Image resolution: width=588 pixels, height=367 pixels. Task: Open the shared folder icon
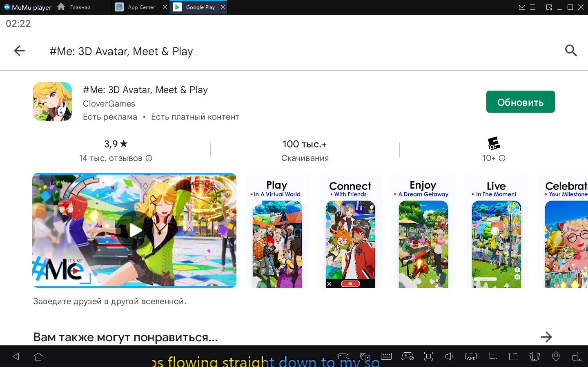point(513,356)
